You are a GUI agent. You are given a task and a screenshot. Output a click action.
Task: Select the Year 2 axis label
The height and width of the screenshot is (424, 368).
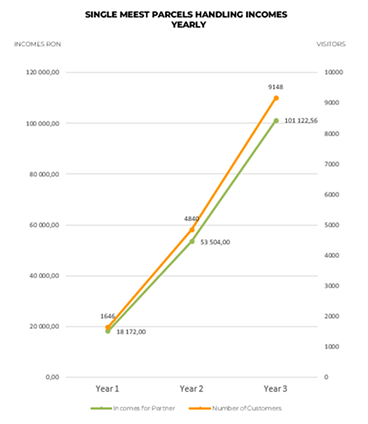point(191,389)
